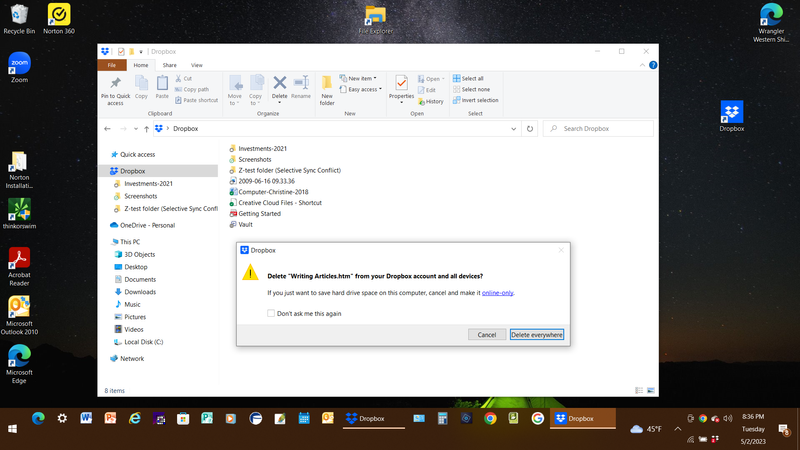Click the Back navigation arrow
The height and width of the screenshot is (450, 800).
coord(107,129)
